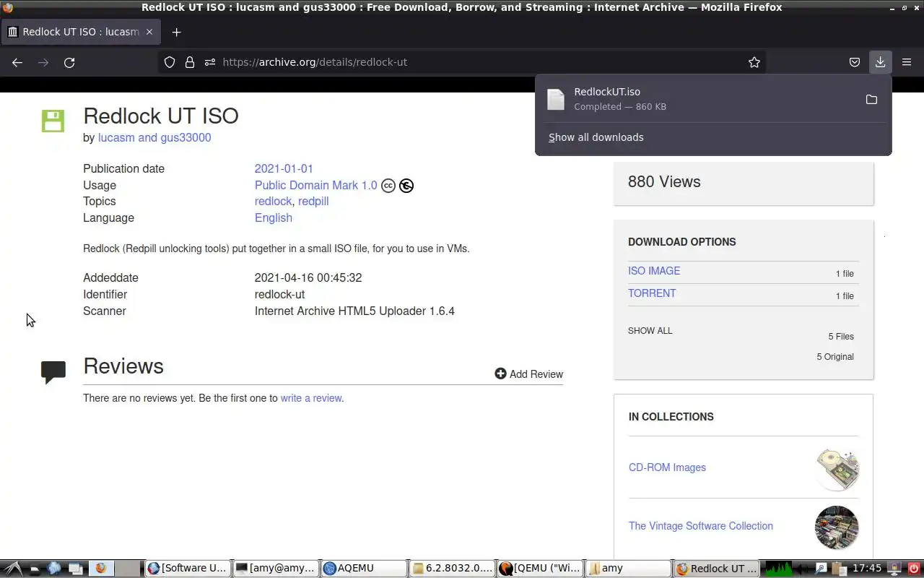
Task: Download the TORRENT file
Action: pos(652,293)
